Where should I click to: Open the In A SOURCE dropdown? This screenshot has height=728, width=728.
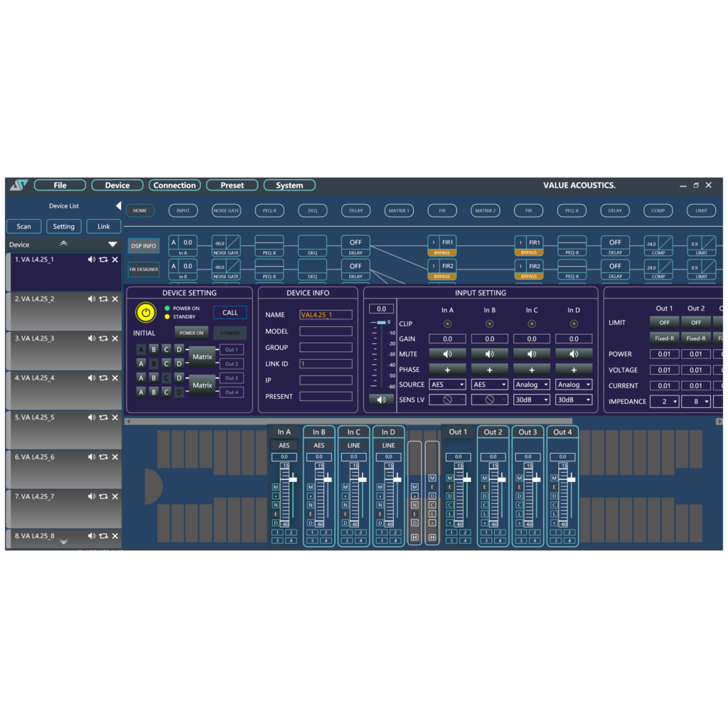point(447,385)
